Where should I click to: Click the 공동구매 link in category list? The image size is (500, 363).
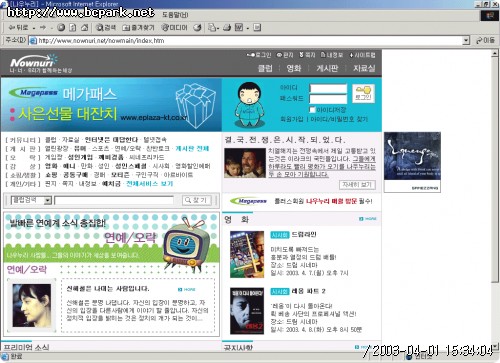pyautogui.click(x=76, y=175)
